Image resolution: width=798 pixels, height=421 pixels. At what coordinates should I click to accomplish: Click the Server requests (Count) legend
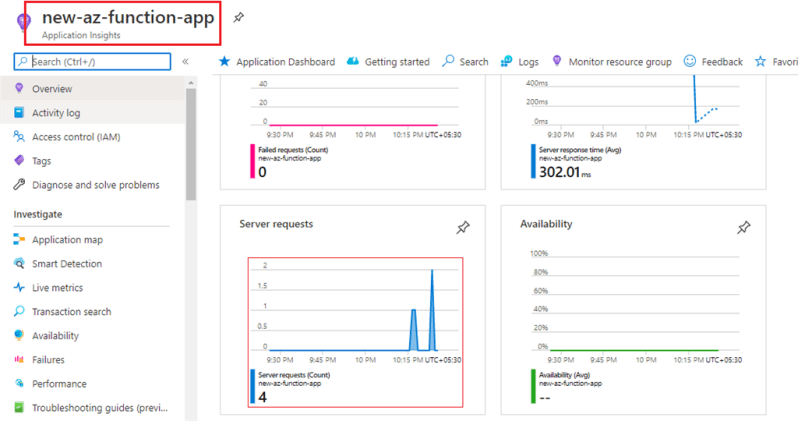coord(294,375)
